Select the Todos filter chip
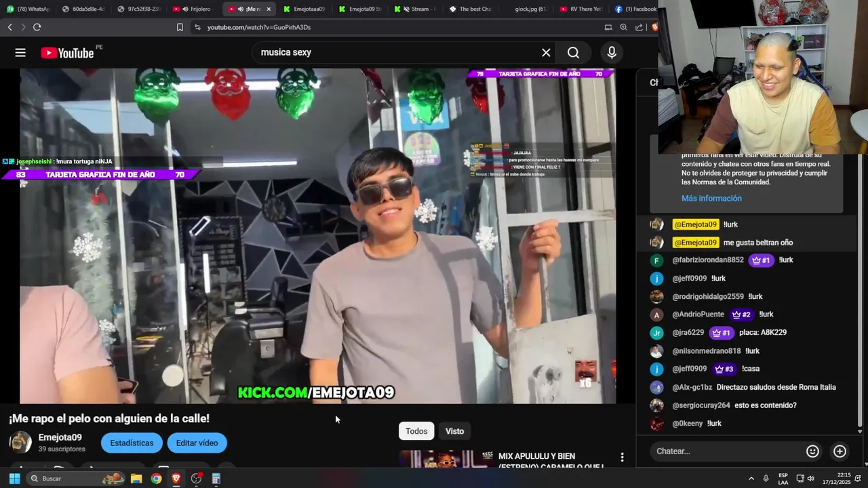 tap(416, 431)
